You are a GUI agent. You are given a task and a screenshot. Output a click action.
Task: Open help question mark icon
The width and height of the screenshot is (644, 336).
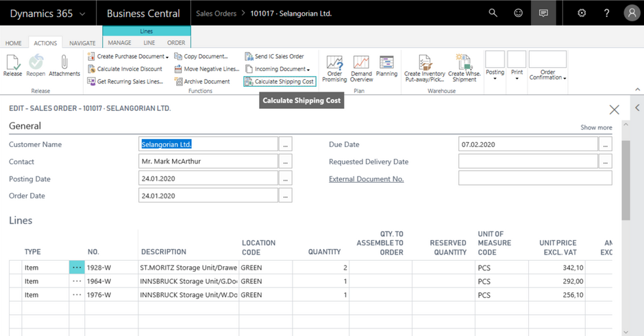coord(606,13)
